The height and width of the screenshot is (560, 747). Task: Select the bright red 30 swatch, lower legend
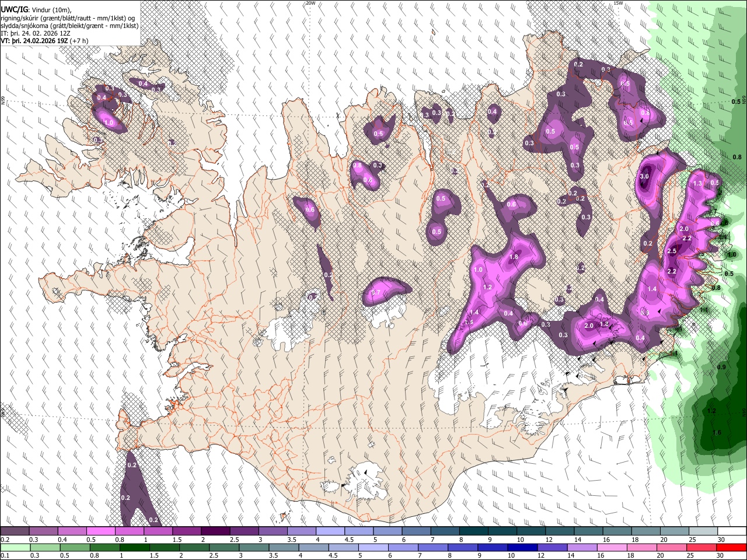click(x=732, y=547)
